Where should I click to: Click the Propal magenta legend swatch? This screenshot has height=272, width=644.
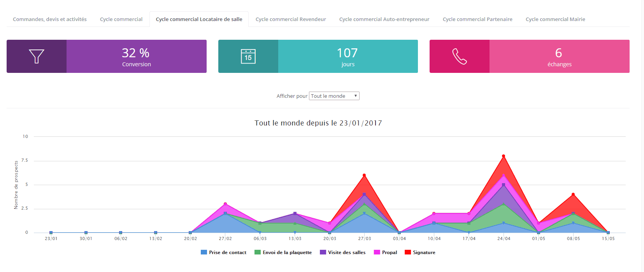click(x=377, y=253)
